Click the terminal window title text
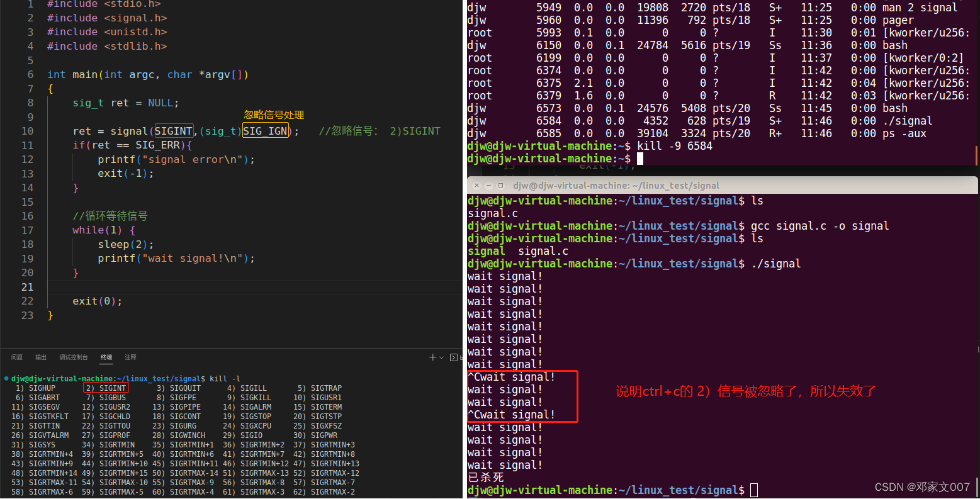This screenshot has height=499, width=980. [x=616, y=186]
